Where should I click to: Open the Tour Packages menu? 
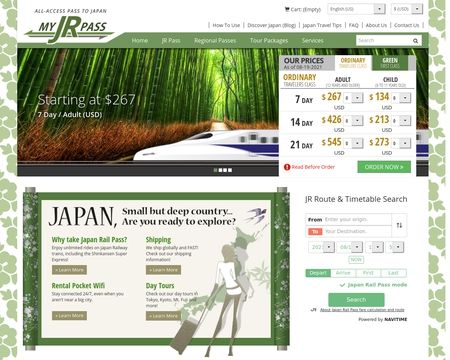269,41
